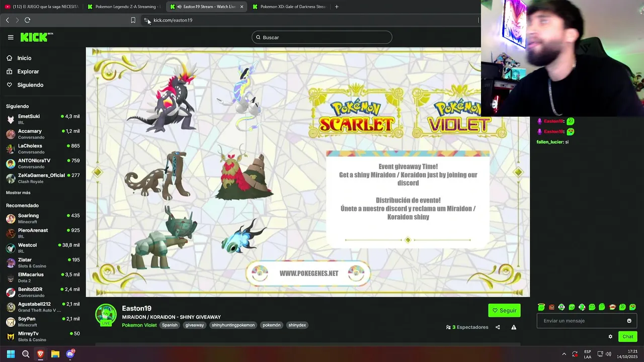
Task: Open the hamburger sidebar menu
Action: 11,37
